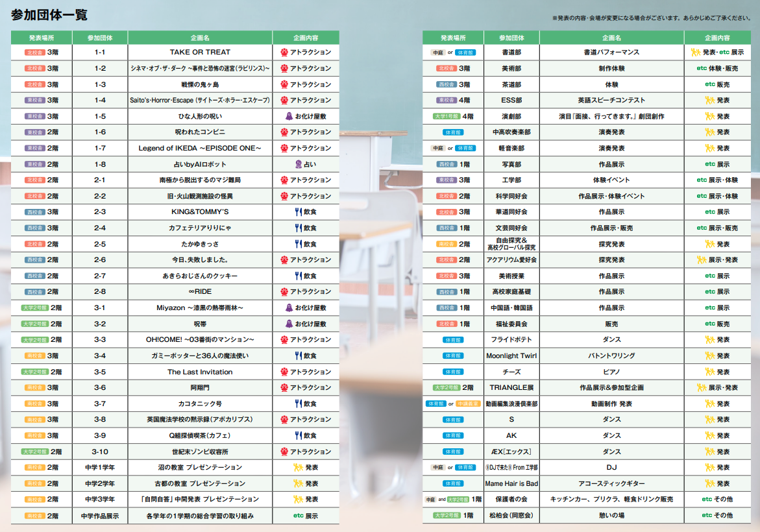Click the 参加団体 header of right table

(511, 38)
